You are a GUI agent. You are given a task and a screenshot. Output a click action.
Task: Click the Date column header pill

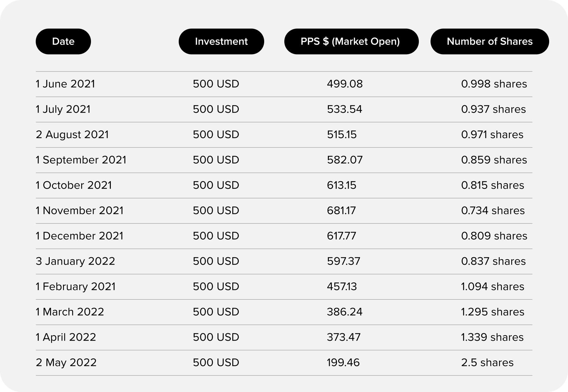tap(63, 41)
